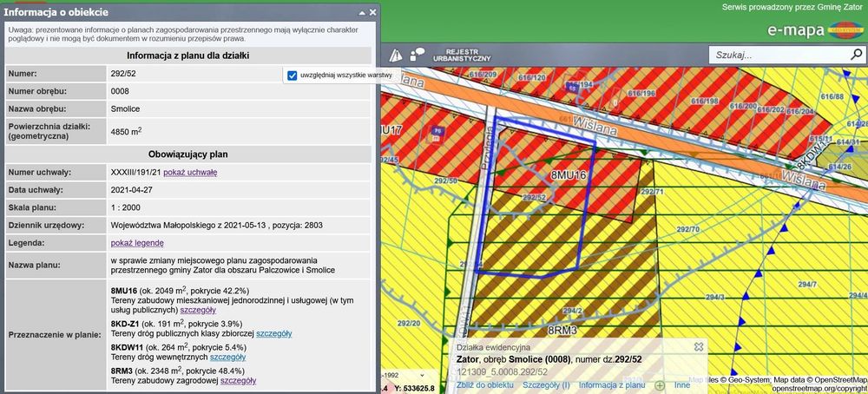
Task: Open the 'pokaż legendę' link
Action: (x=137, y=243)
